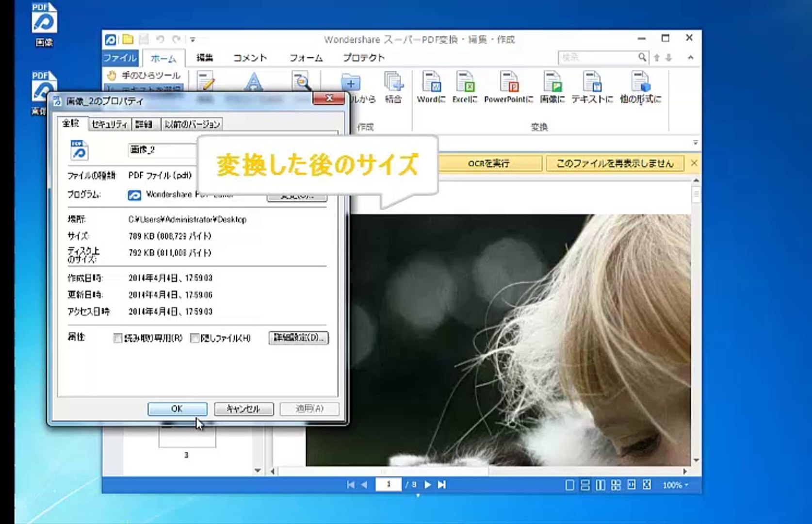Image resolution: width=812 pixels, height=524 pixels.
Task: Expand the quick access toolbar dropdown
Action: [193, 40]
